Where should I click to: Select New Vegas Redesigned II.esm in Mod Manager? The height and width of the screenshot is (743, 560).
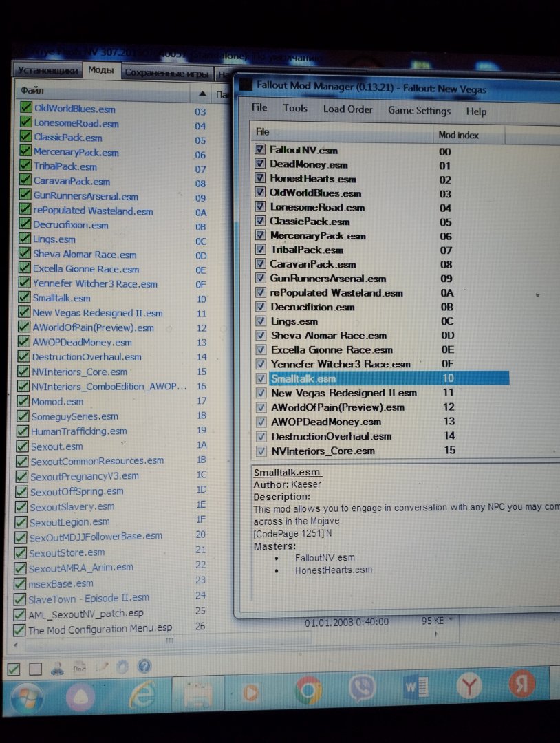(x=343, y=393)
